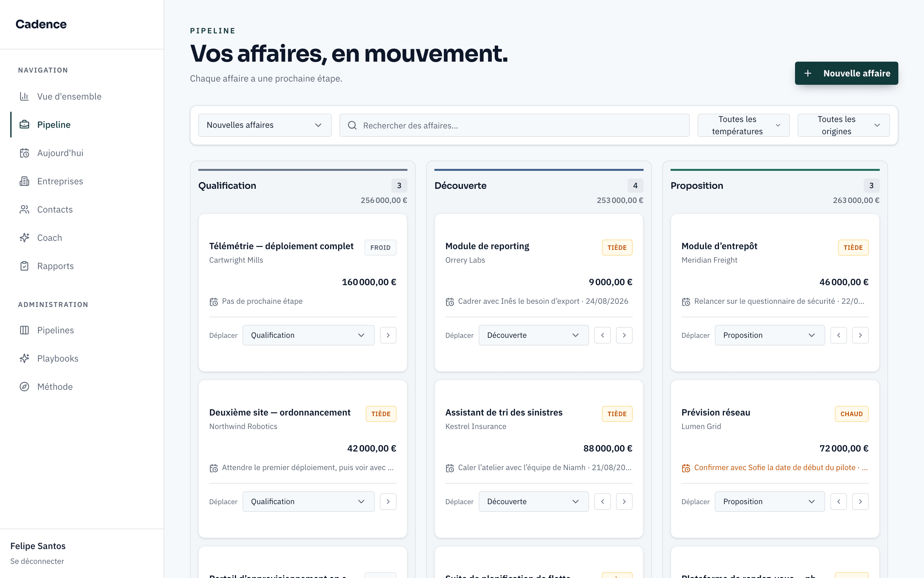The width and height of the screenshot is (924, 578).
Task: Click the Méthode compass icon
Action: click(x=24, y=387)
